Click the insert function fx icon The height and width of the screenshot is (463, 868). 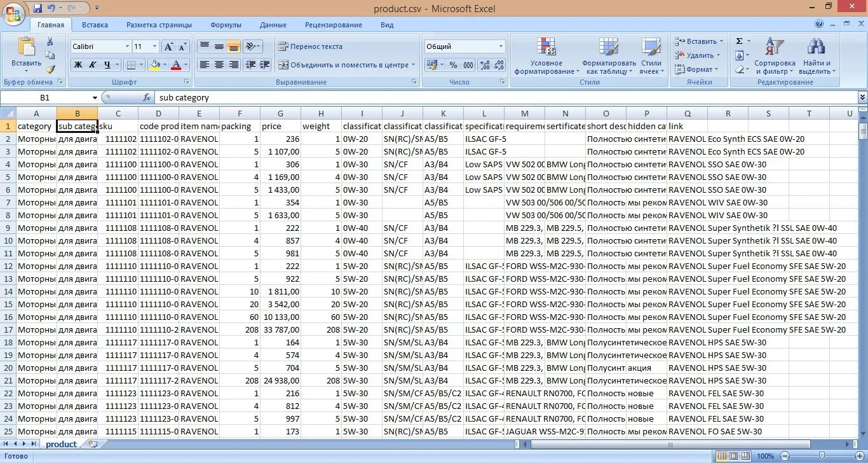click(x=146, y=97)
